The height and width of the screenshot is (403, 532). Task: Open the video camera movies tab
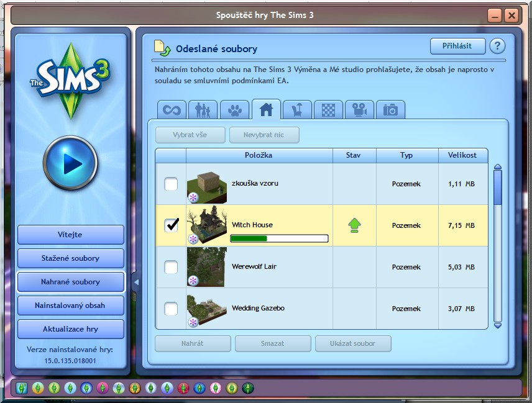[x=359, y=109]
